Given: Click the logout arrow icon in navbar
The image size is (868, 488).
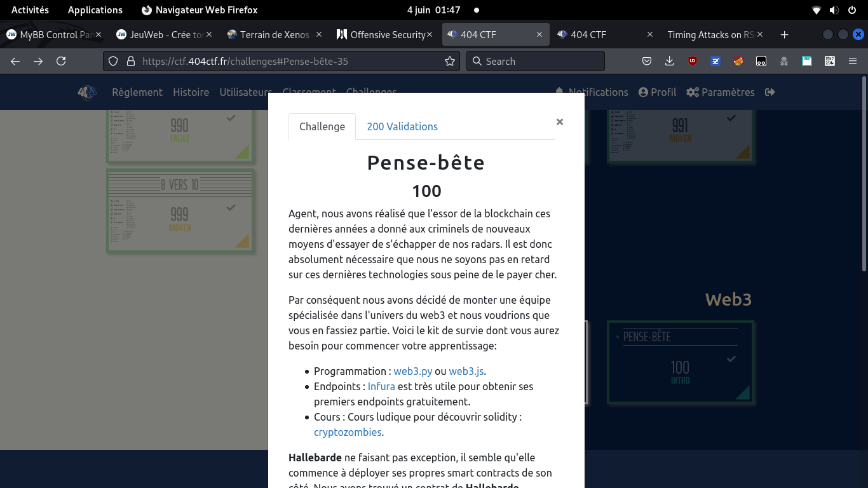Looking at the screenshot, I should pos(770,92).
